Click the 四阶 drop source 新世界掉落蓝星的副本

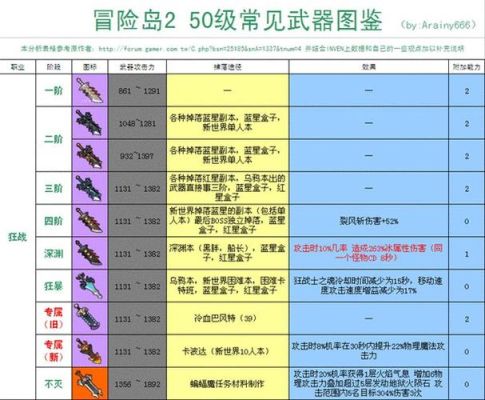227,220
